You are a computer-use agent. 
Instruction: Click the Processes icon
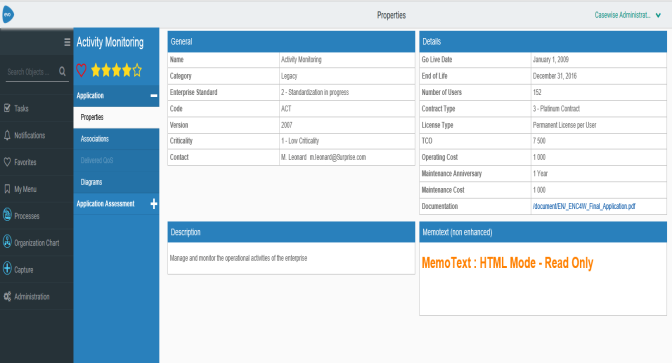pos(7,214)
